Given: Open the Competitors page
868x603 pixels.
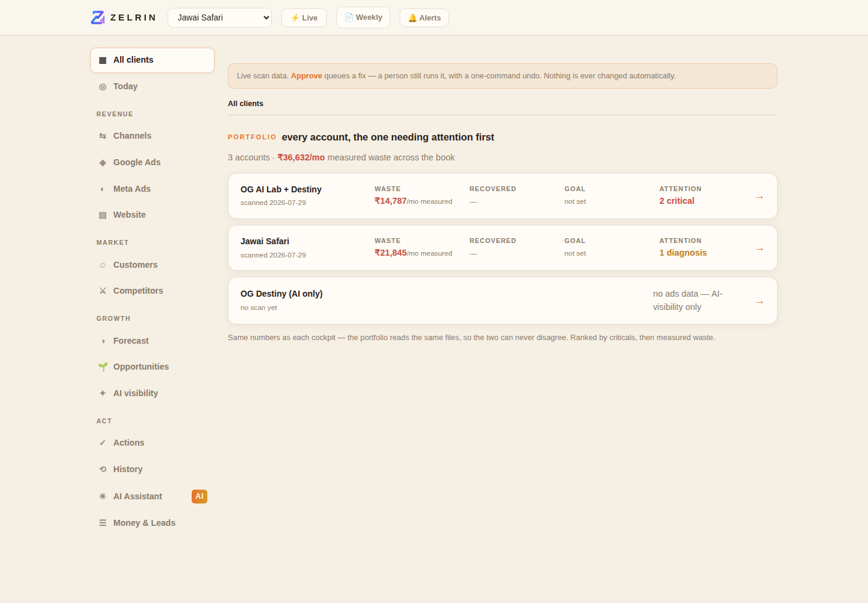Looking at the screenshot, I should [x=153, y=291].
